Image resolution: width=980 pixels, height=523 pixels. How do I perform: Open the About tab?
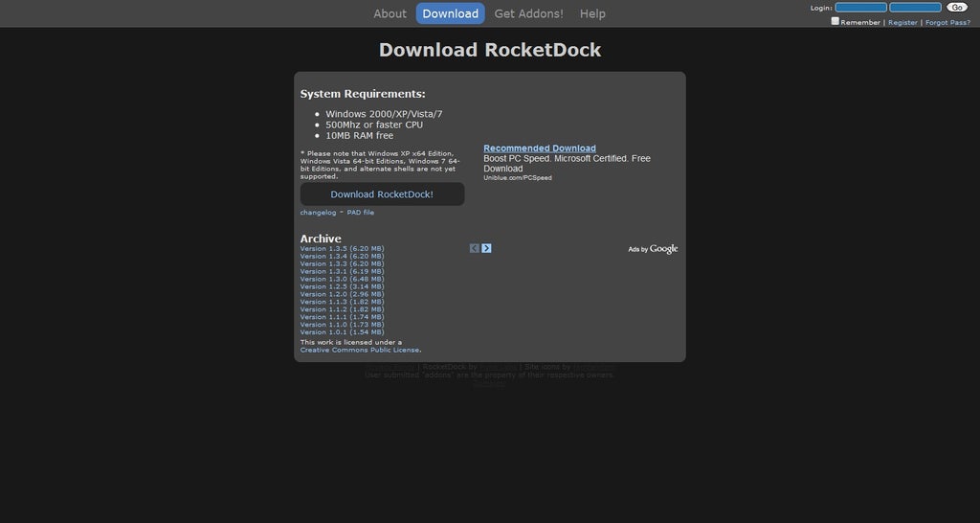(x=390, y=13)
